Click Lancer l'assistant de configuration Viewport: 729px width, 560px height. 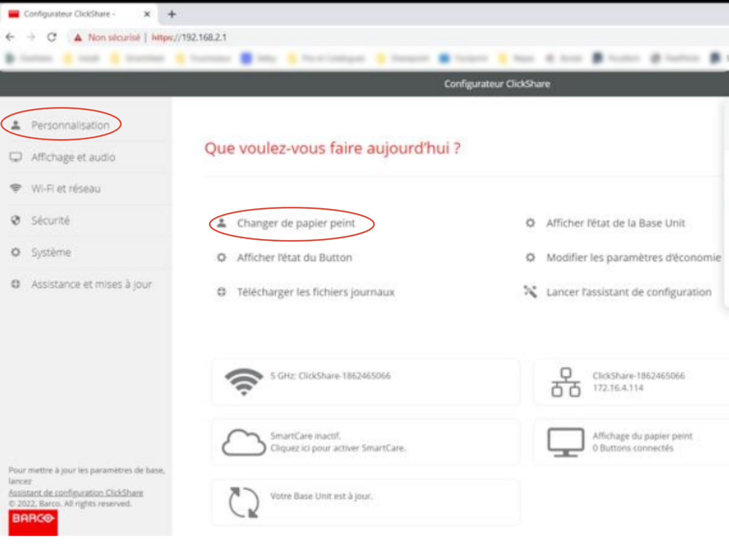point(629,292)
